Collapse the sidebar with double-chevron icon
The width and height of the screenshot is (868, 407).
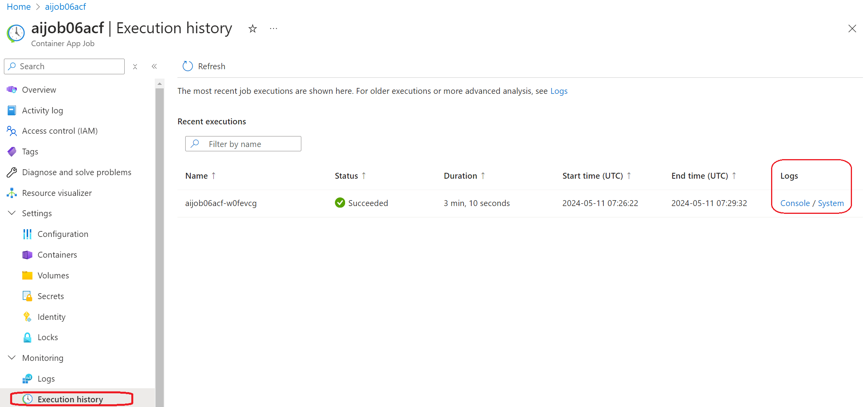154,66
